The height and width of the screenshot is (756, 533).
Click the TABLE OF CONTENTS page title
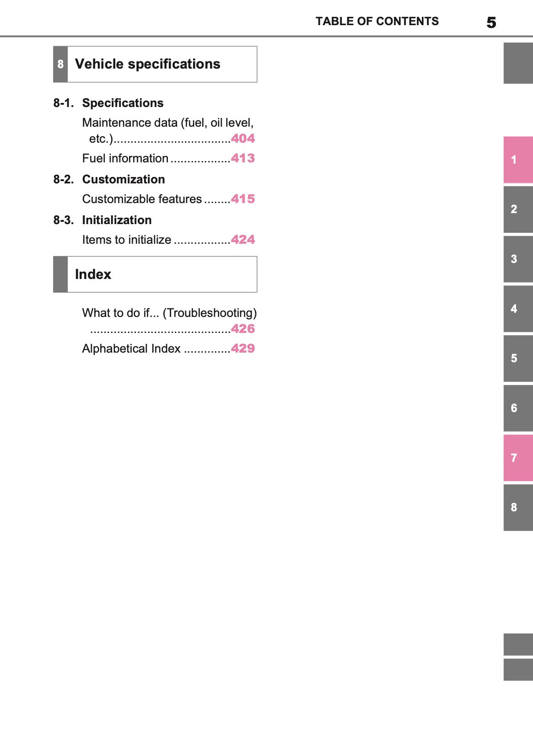377,21
